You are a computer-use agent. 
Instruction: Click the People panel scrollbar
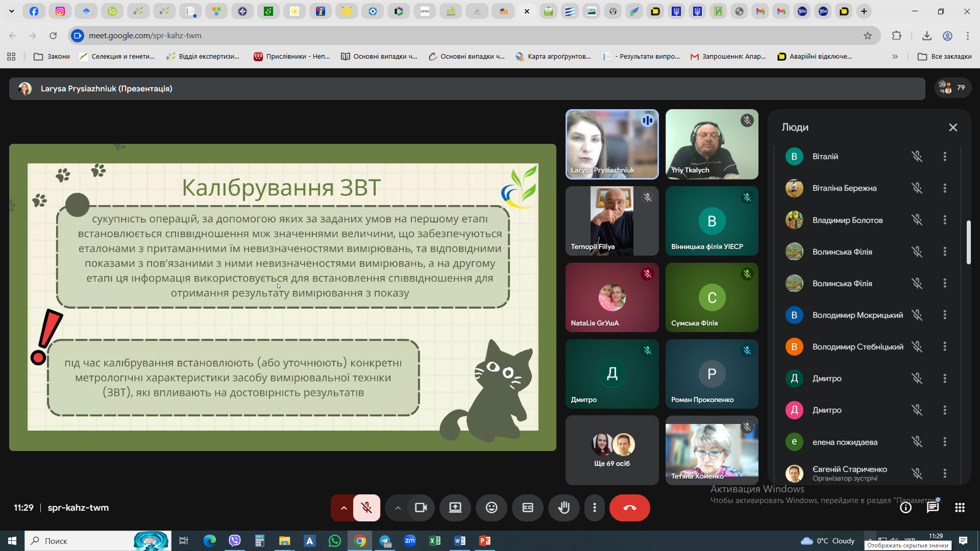click(x=968, y=242)
